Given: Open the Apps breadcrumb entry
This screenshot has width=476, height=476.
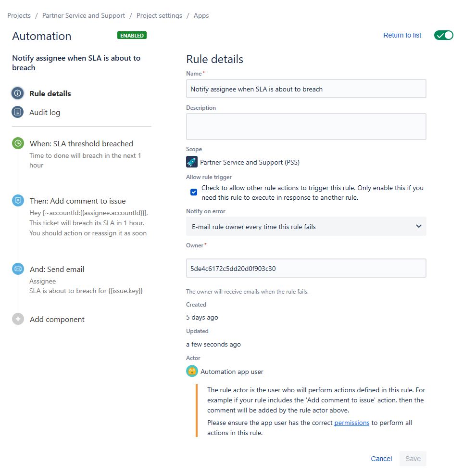Looking at the screenshot, I should point(201,15).
